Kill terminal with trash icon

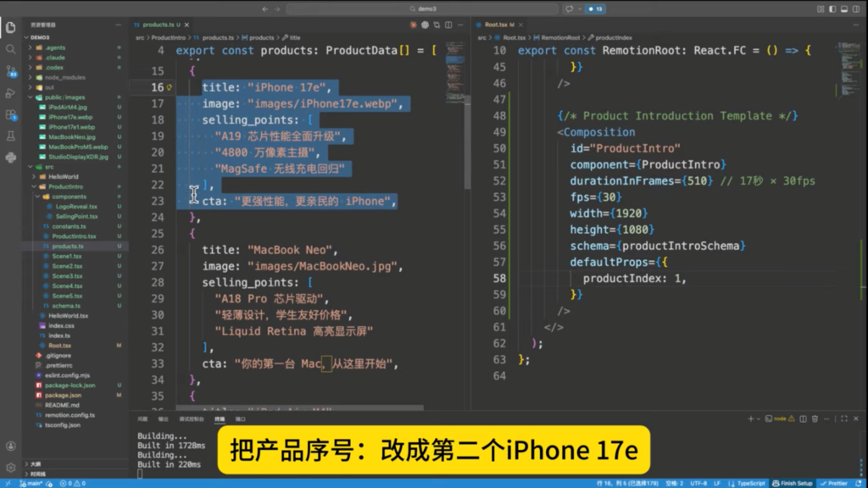(815, 419)
